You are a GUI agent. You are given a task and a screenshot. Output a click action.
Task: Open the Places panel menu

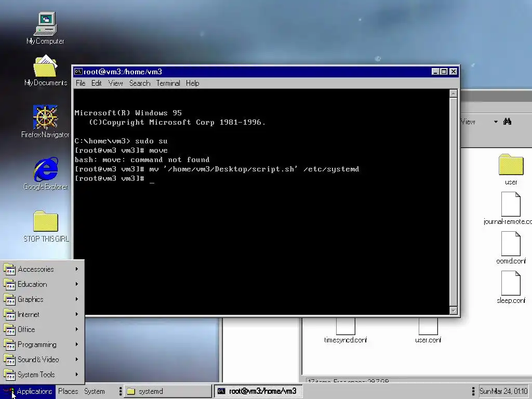click(x=68, y=391)
